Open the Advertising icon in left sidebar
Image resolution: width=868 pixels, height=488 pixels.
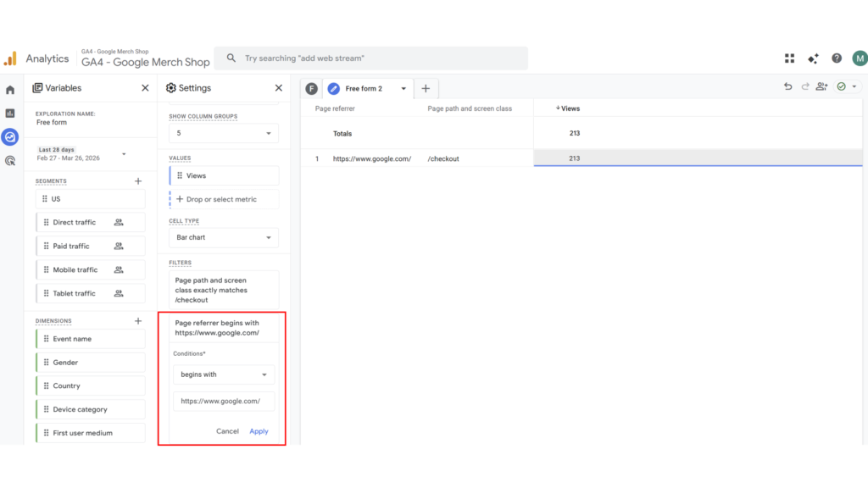point(10,160)
